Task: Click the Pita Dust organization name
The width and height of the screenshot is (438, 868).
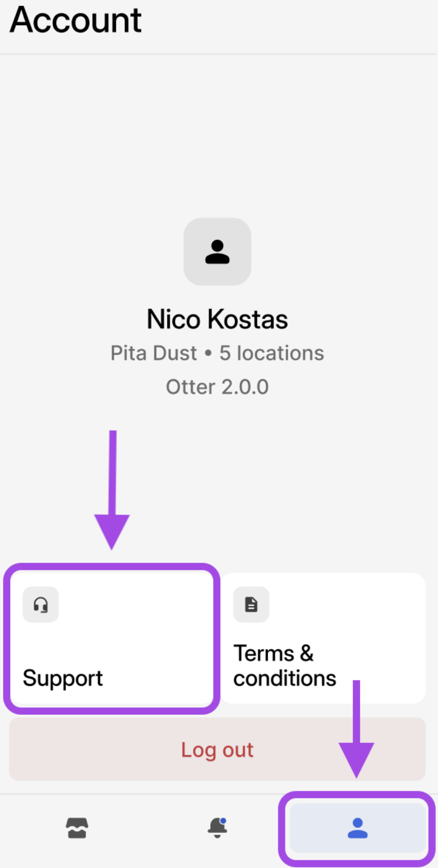Action: coord(154,353)
